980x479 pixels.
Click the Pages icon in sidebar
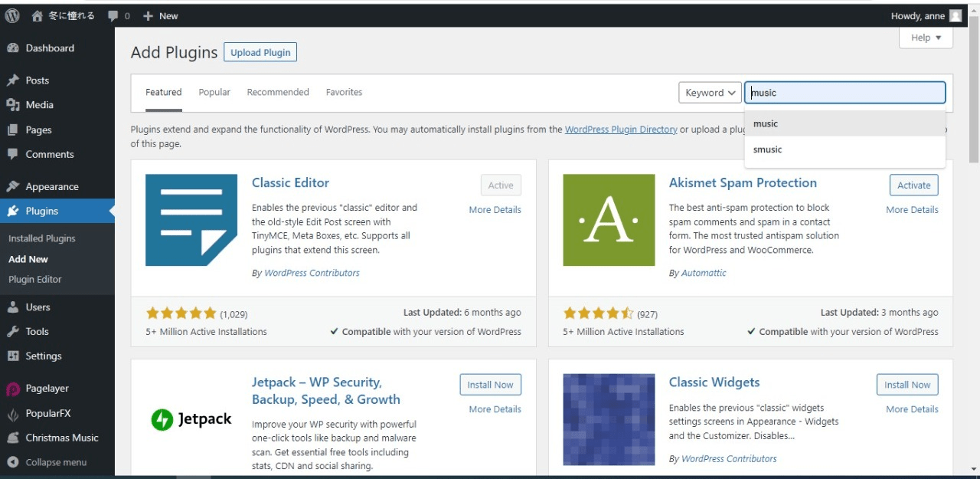pos(14,130)
